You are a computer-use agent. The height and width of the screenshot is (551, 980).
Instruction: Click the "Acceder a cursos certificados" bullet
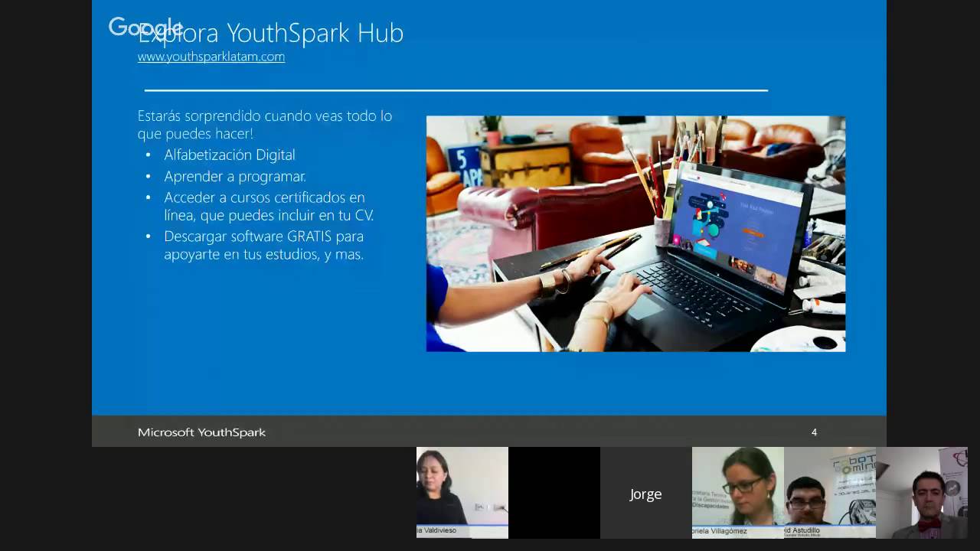tap(269, 207)
